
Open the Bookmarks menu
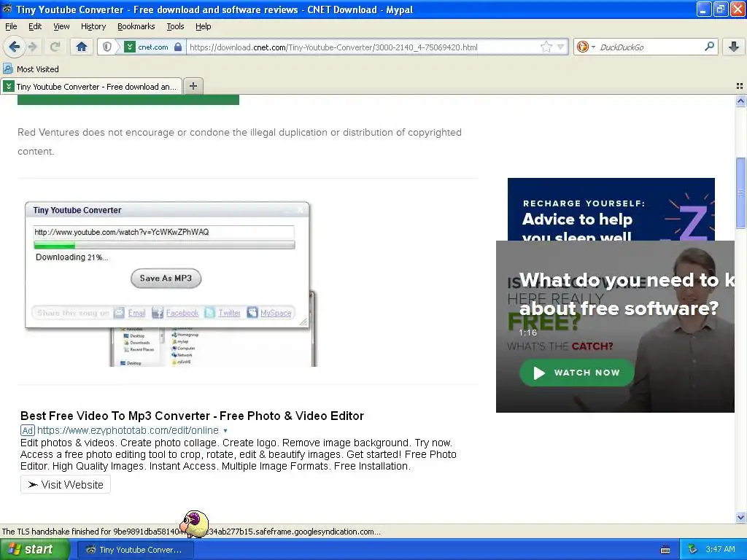click(136, 26)
